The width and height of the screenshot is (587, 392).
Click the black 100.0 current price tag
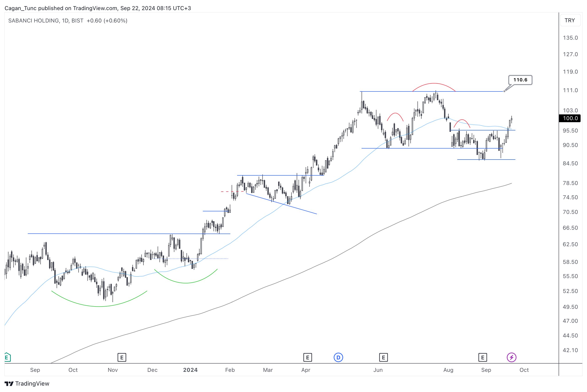[570, 118]
